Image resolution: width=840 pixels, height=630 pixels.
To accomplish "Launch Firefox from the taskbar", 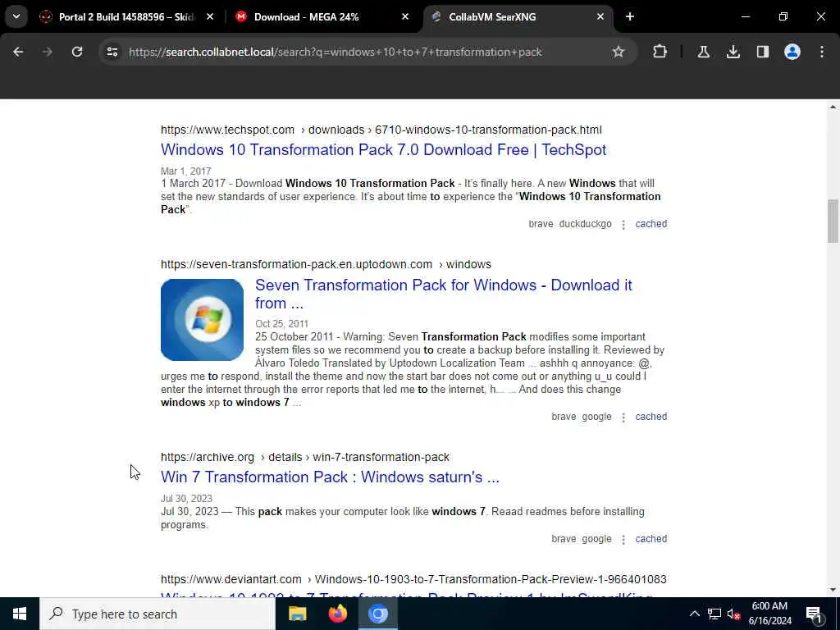I will [x=337, y=614].
